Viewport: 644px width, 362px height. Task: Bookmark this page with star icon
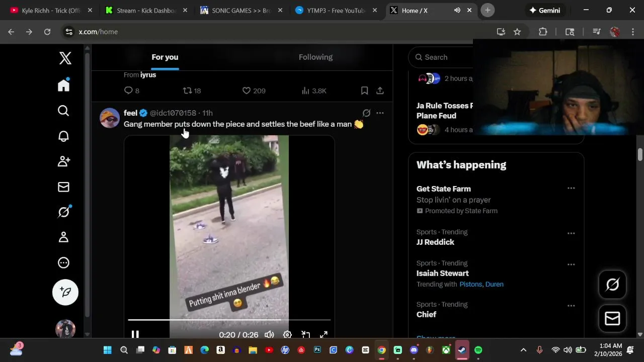tap(517, 32)
